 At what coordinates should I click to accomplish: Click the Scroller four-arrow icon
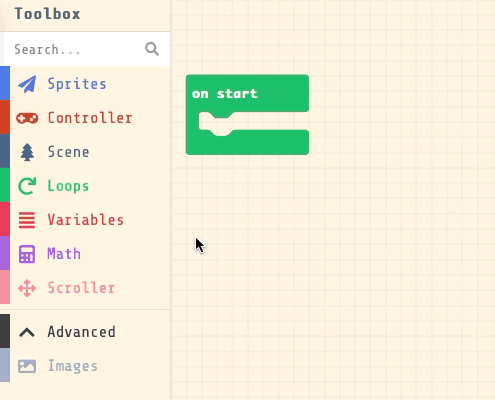[27, 288]
